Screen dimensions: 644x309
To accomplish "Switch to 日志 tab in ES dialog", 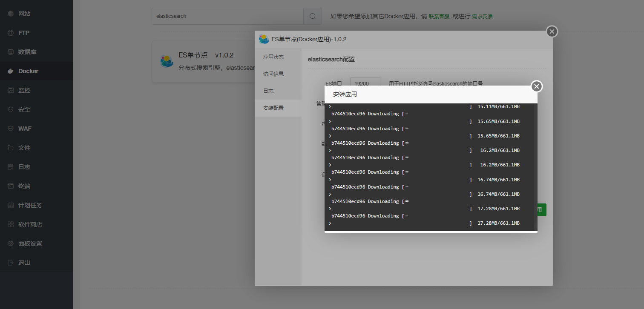I will (x=278, y=91).
